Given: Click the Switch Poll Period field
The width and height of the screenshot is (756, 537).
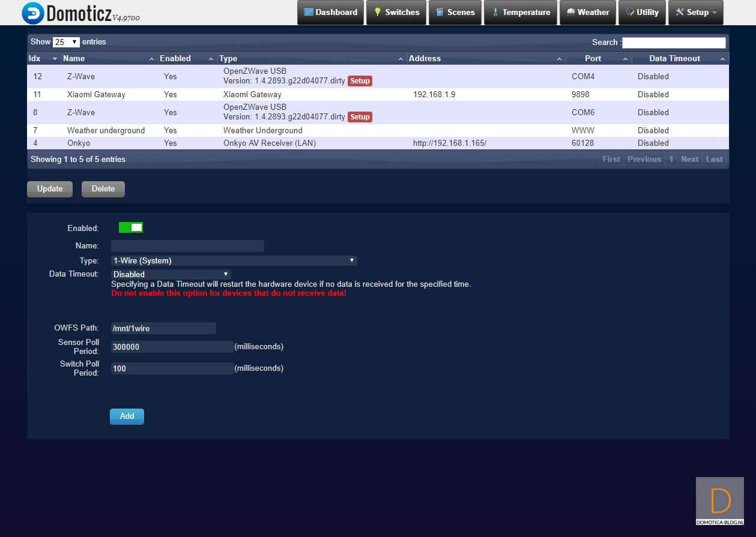Looking at the screenshot, I should click(x=172, y=368).
